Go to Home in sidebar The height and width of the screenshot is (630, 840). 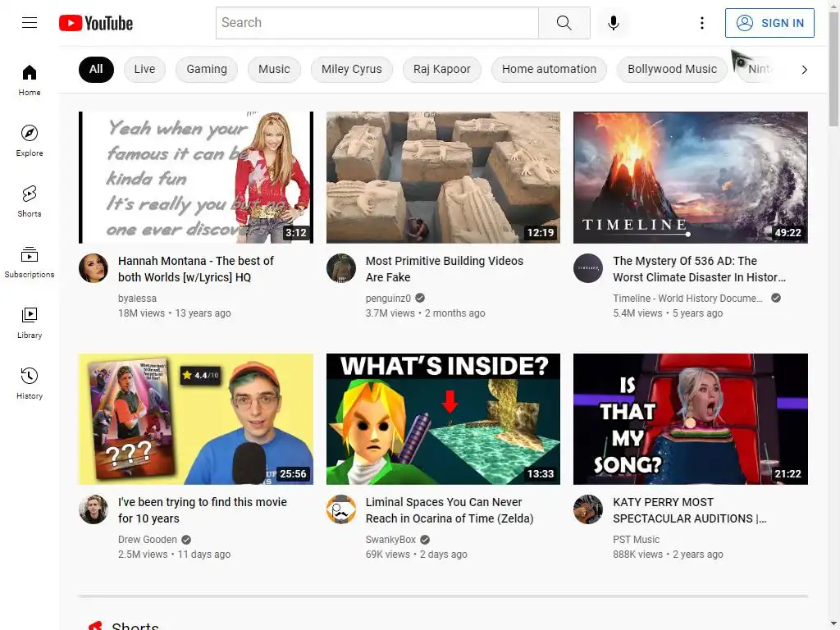tap(30, 80)
